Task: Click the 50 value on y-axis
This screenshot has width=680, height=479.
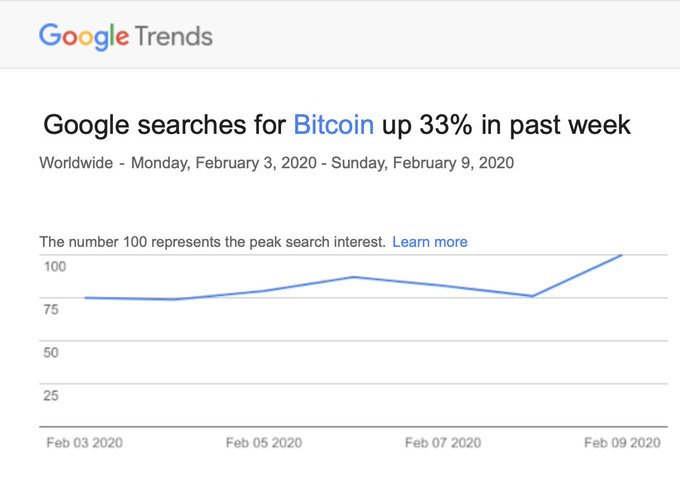Action: coord(51,352)
